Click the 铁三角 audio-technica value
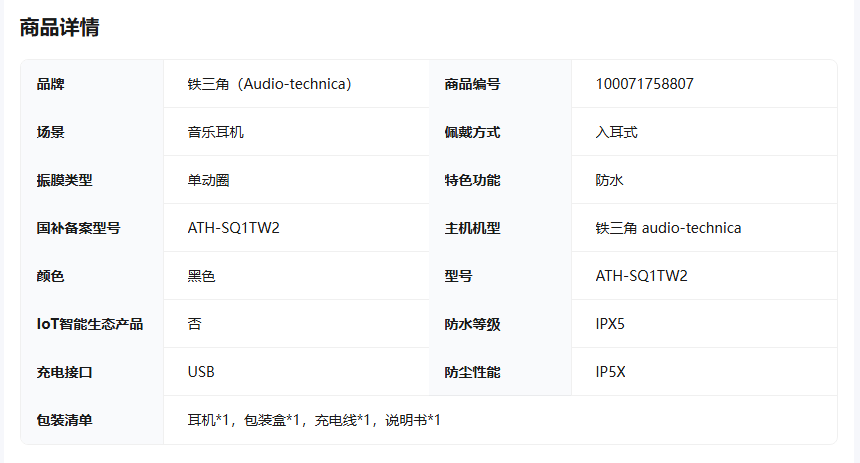Screen dimensions: 860x463 tap(668, 228)
